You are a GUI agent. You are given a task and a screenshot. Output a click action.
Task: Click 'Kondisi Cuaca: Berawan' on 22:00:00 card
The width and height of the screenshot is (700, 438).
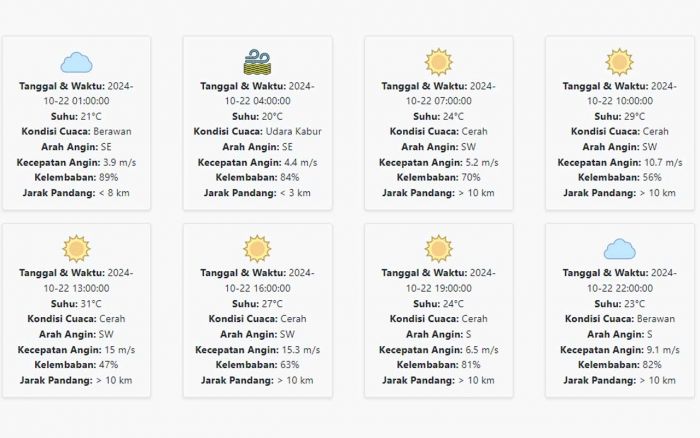coord(620,319)
